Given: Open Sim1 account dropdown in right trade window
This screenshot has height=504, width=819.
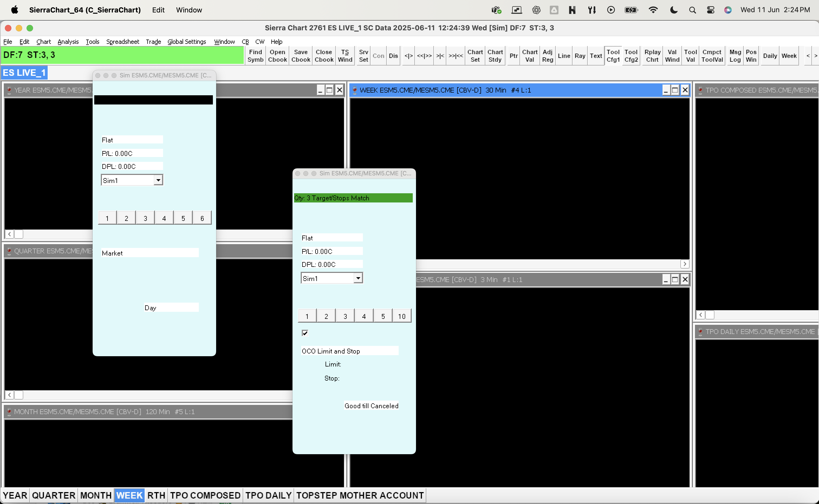Looking at the screenshot, I should tap(358, 278).
